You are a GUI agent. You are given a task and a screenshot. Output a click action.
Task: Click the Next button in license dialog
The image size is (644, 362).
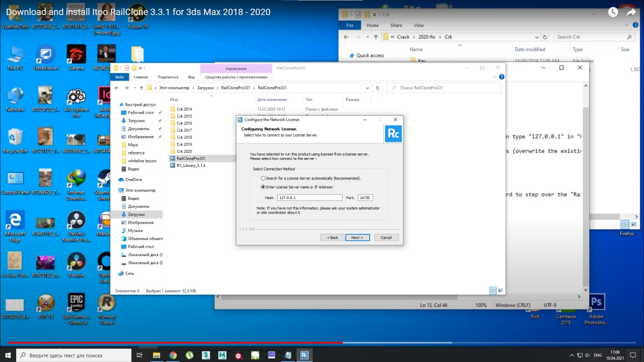(358, 237)
